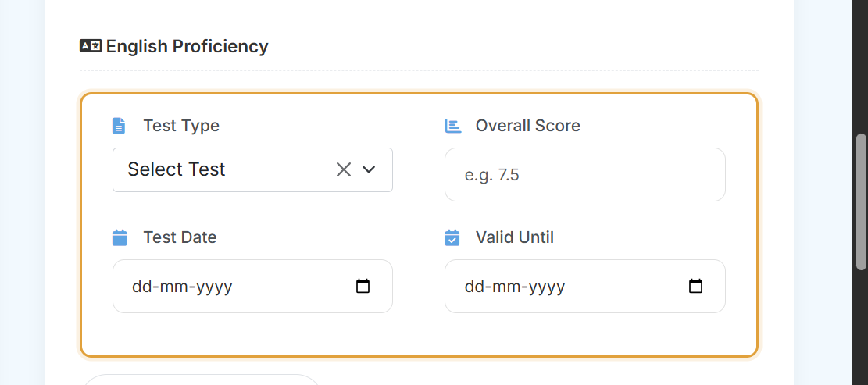Open the Select Test combo box

point(252,169)
